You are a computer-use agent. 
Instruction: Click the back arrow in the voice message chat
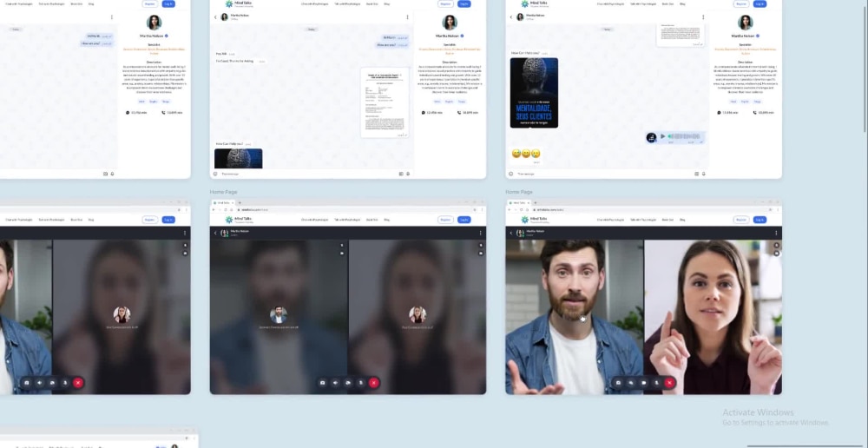[x=511, y=17]
